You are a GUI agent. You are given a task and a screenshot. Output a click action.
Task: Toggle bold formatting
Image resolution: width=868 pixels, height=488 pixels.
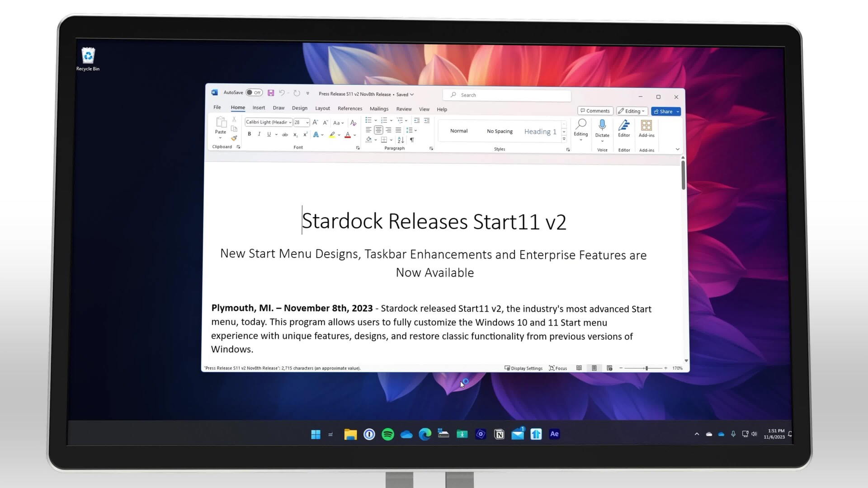point(249,134)
